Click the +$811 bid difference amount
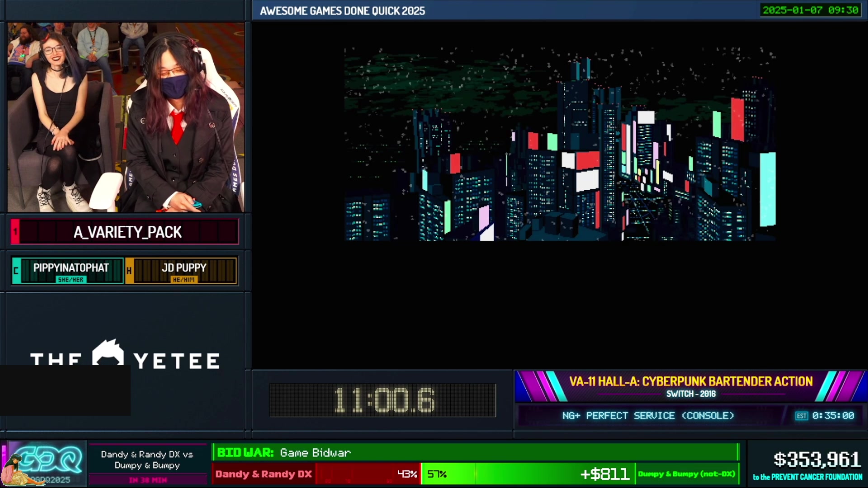Screen dimensions: 868x488 coord(605,474)
